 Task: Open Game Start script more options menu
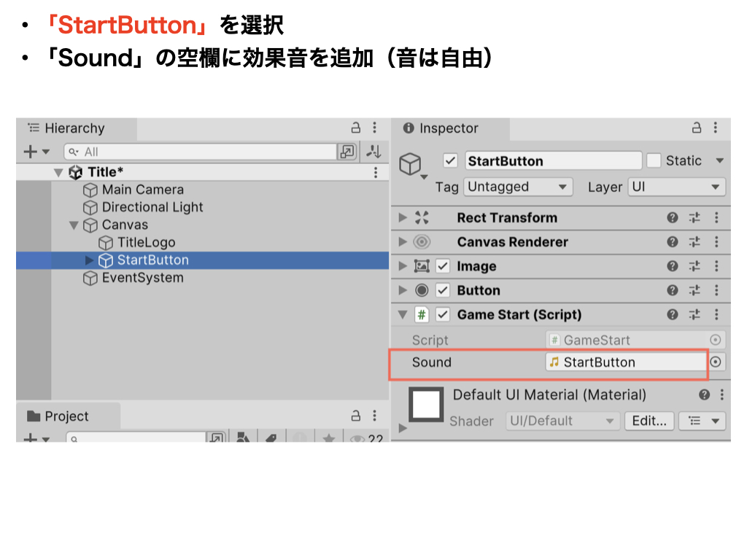coord(716,315)
